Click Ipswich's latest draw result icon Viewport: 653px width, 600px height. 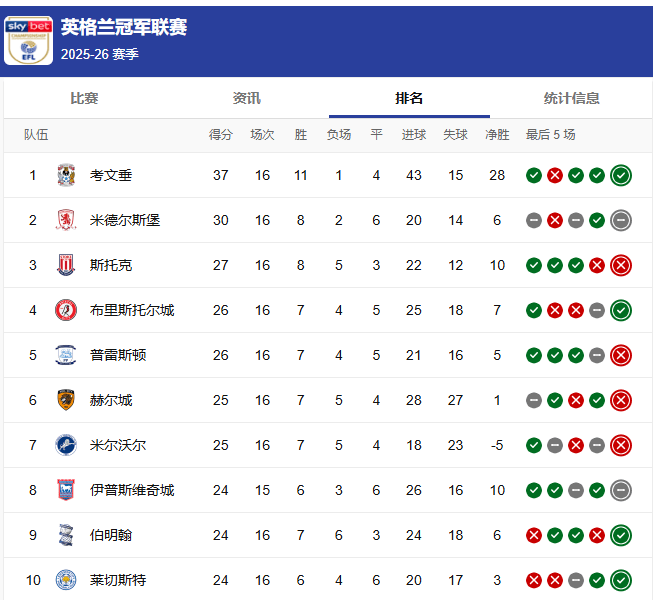pyautogui.click(x=620, y=490)
